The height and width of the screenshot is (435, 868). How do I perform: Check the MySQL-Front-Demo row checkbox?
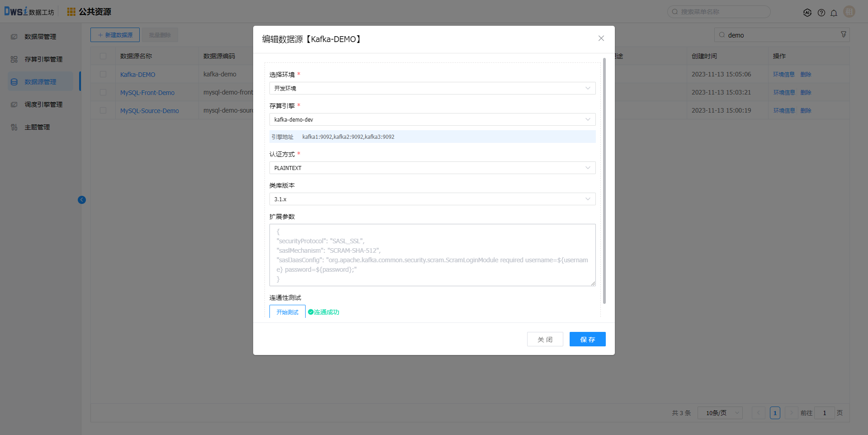tap(103, 92)
